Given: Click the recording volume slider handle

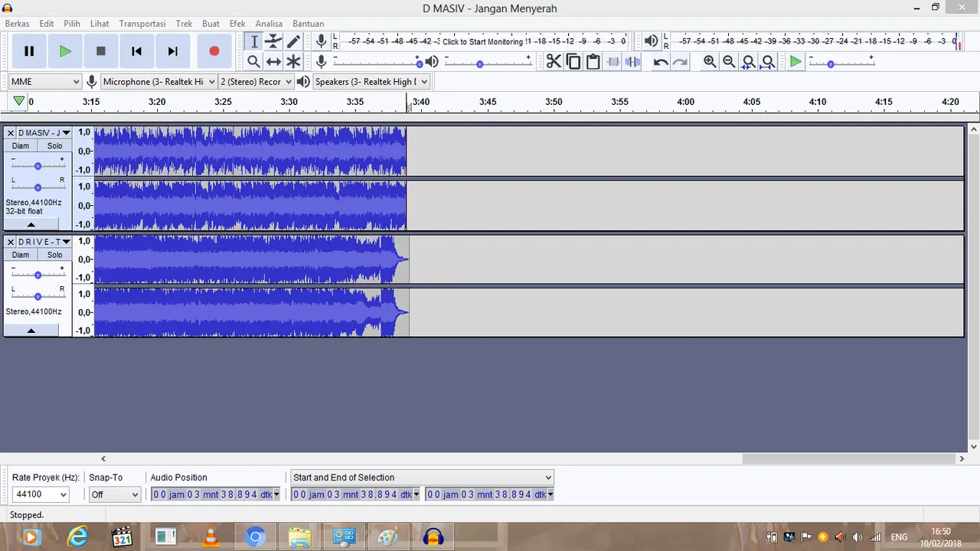Looking at the screenshot, I should coord(419,64).
